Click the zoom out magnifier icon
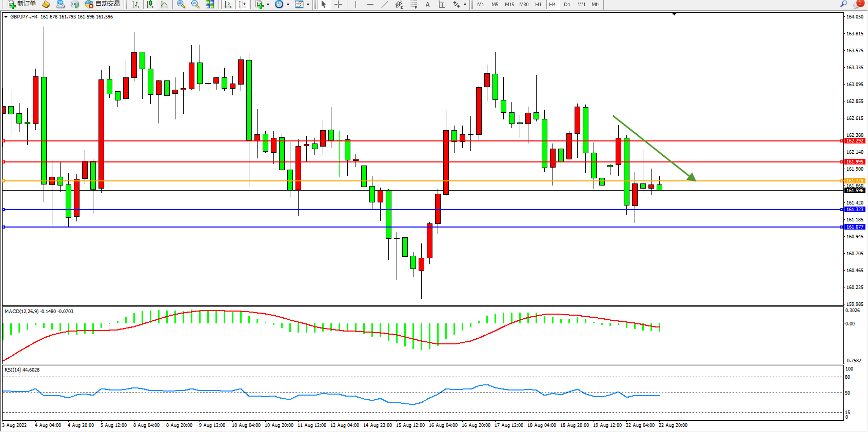The width and height of the screenshot is (868, 432). (195, 4)
